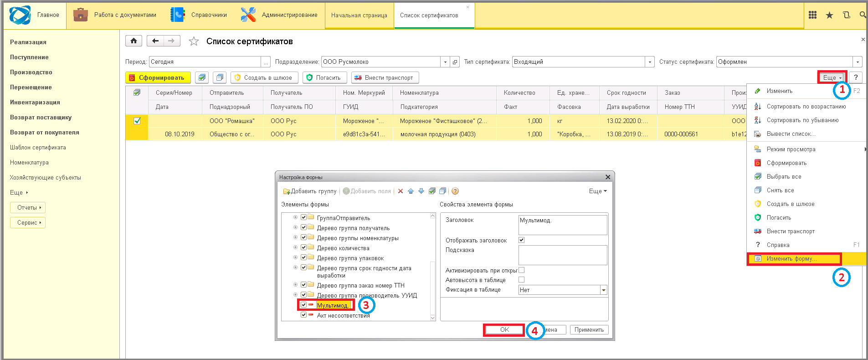The width and height of the screenshot is (868, 360).
Task: Open the functions menu grid icon
Action: (812, 15)
